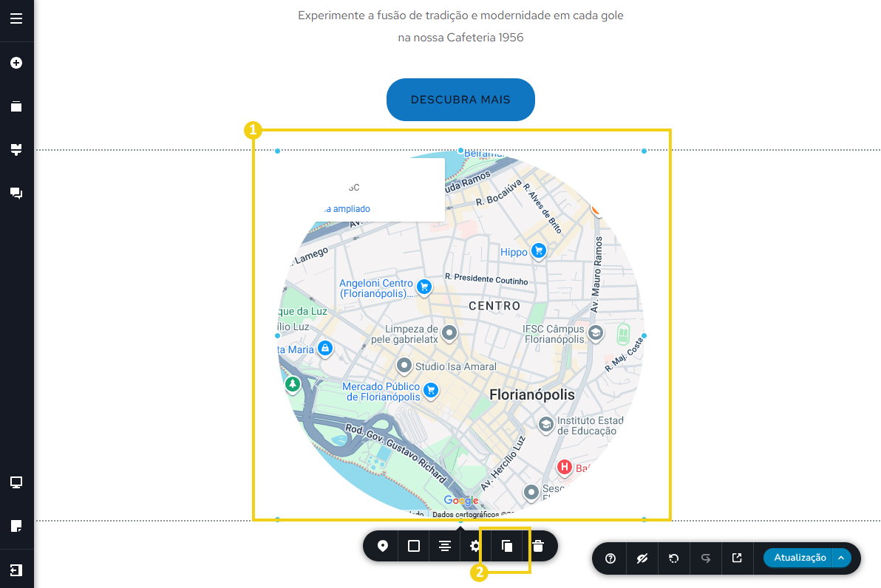Open the help question mark icon
Viewport: 881px width, 588px height.
click(610, 558)
